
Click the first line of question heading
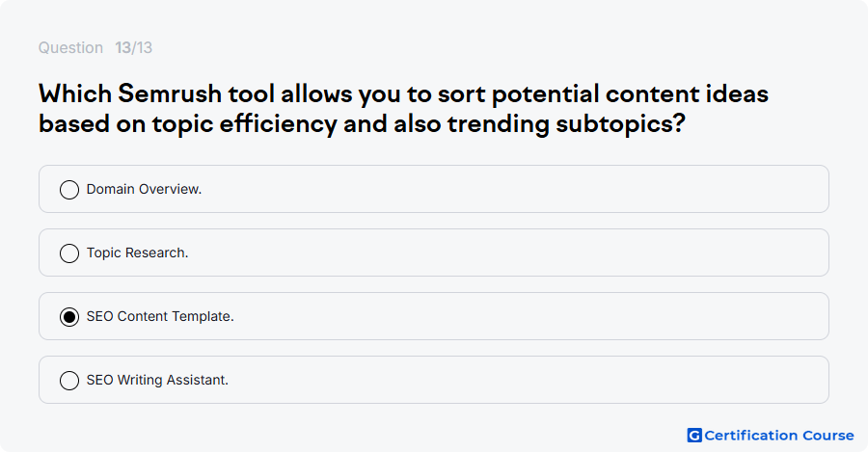403,94
